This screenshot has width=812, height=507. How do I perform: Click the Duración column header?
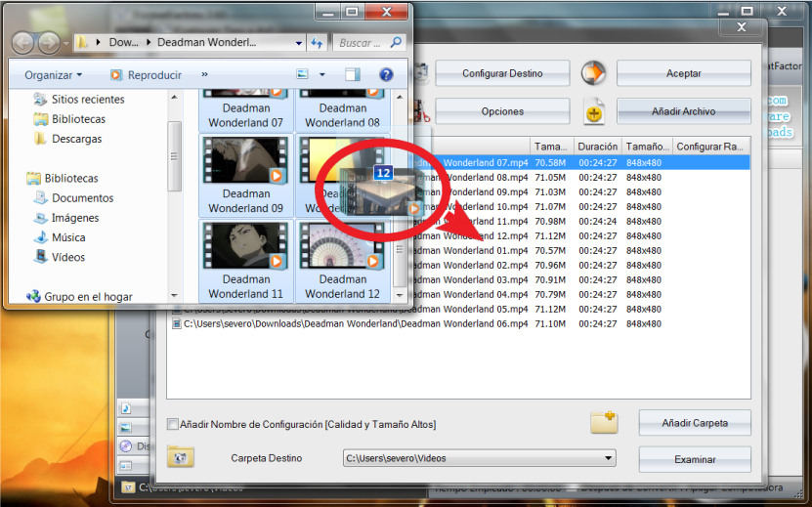point(598,147)
